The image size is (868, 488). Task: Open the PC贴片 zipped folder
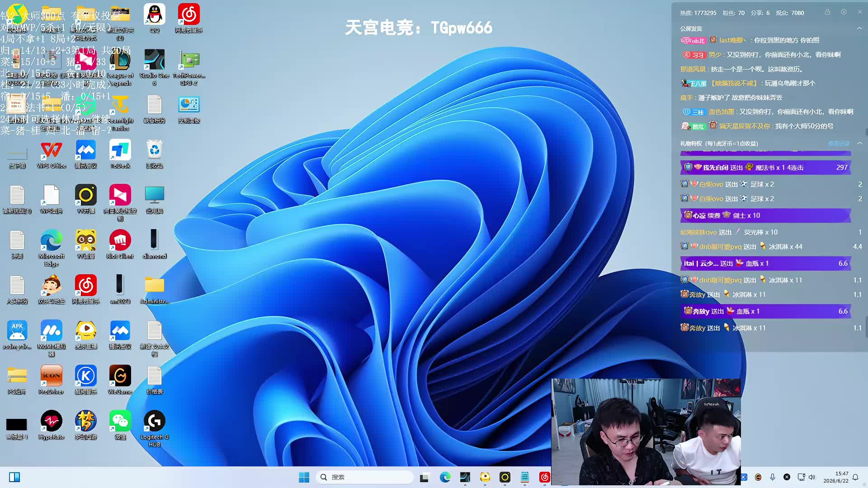17,380
